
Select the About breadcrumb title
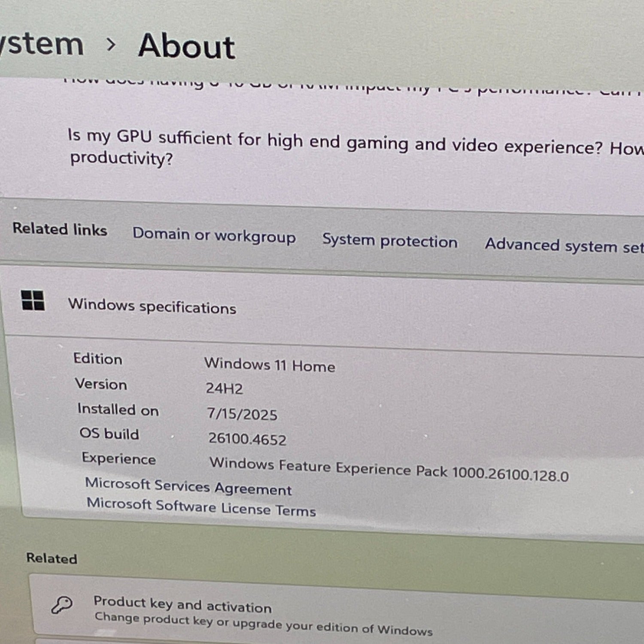pyautogui.click(x=186, y=46)
